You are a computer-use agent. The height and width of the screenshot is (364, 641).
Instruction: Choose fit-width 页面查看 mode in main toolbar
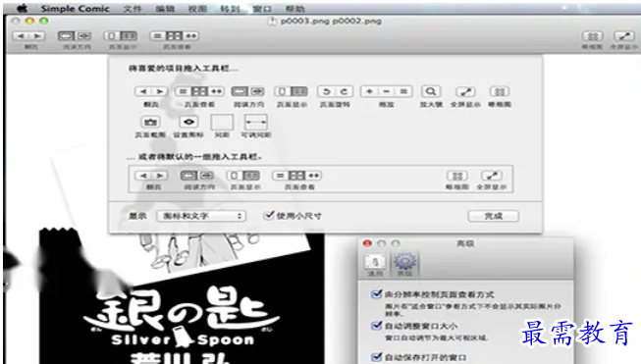[190, 36]
